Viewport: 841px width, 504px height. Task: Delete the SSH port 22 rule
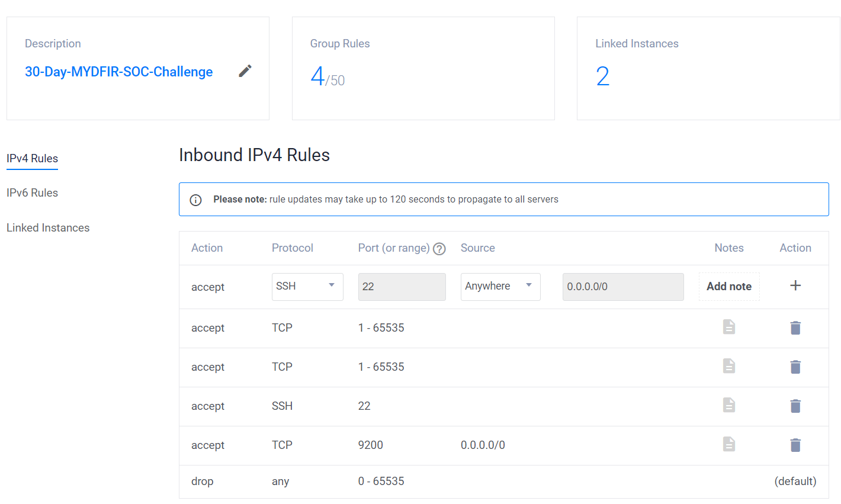click(795, 406)
